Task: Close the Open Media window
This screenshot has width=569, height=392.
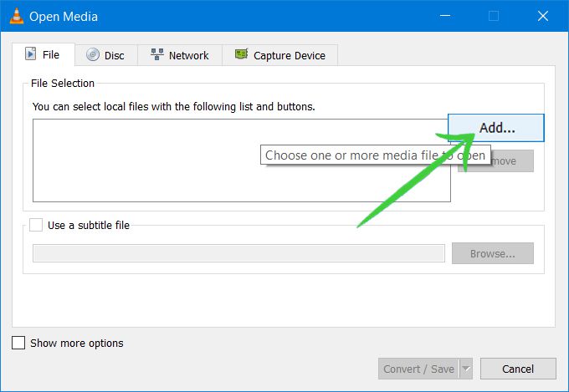Action: tap(541, 16)
